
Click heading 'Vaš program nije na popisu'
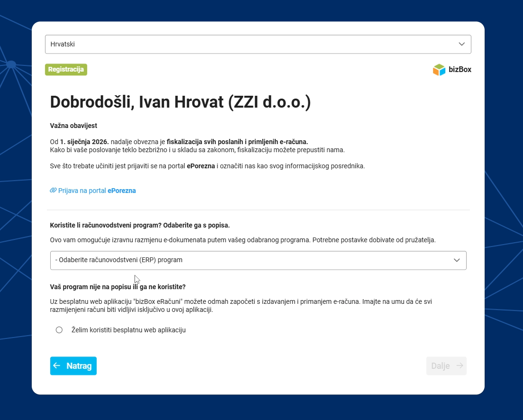117,287
